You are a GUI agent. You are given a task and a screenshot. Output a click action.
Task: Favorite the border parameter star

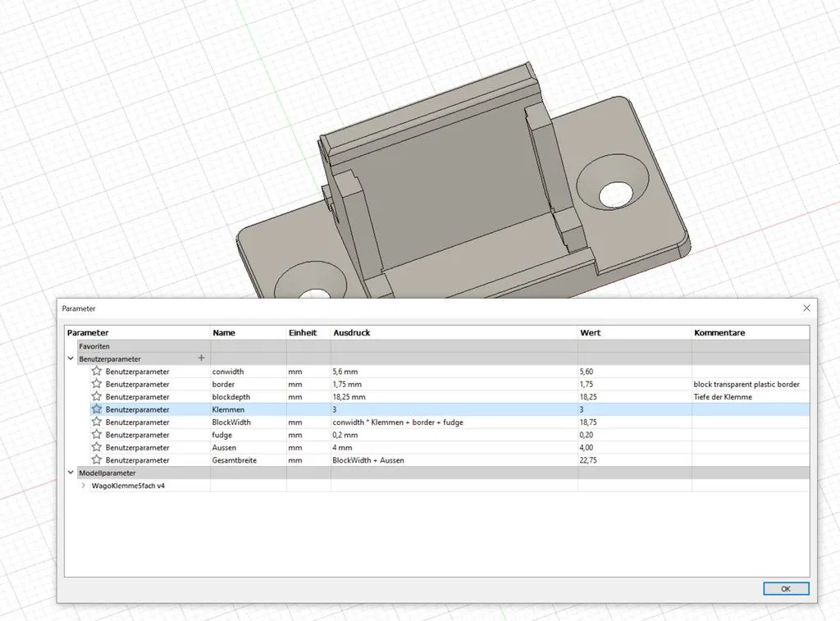(97, 384)
